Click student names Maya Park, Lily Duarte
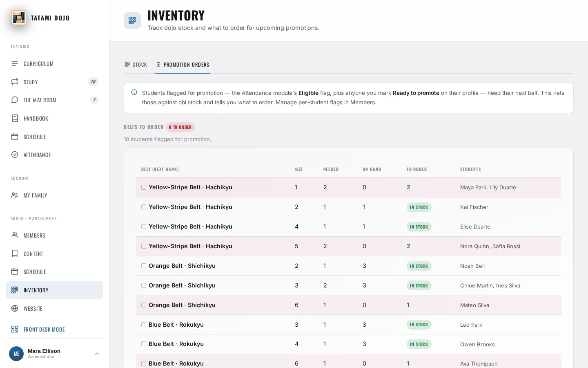This screenshot has width=588, height=368. pyautogui.click(x=488, y=187)
